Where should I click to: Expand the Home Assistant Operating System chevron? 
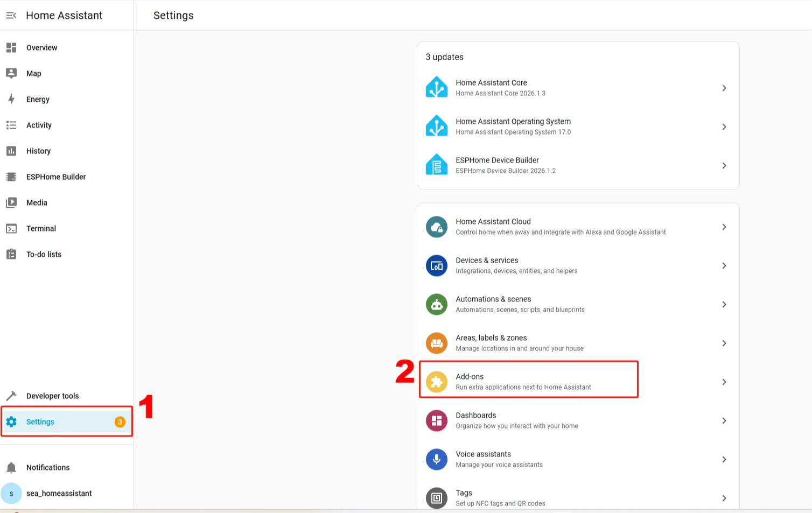click(x=724, y=127)
